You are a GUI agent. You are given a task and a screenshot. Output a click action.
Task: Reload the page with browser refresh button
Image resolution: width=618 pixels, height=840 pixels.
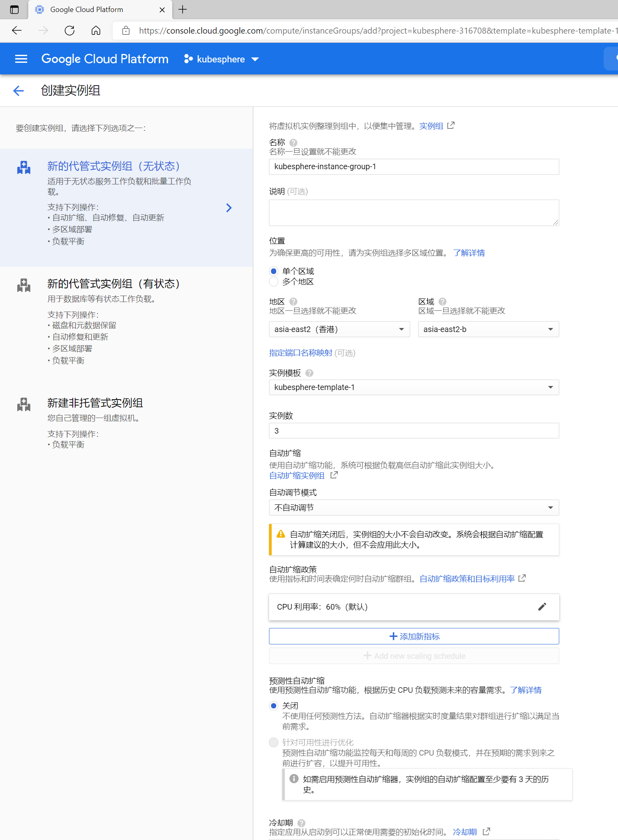(x=70, y=31)
